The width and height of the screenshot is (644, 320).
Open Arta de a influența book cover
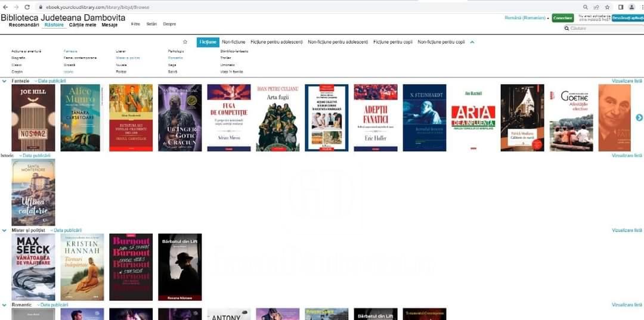(473, 118)
